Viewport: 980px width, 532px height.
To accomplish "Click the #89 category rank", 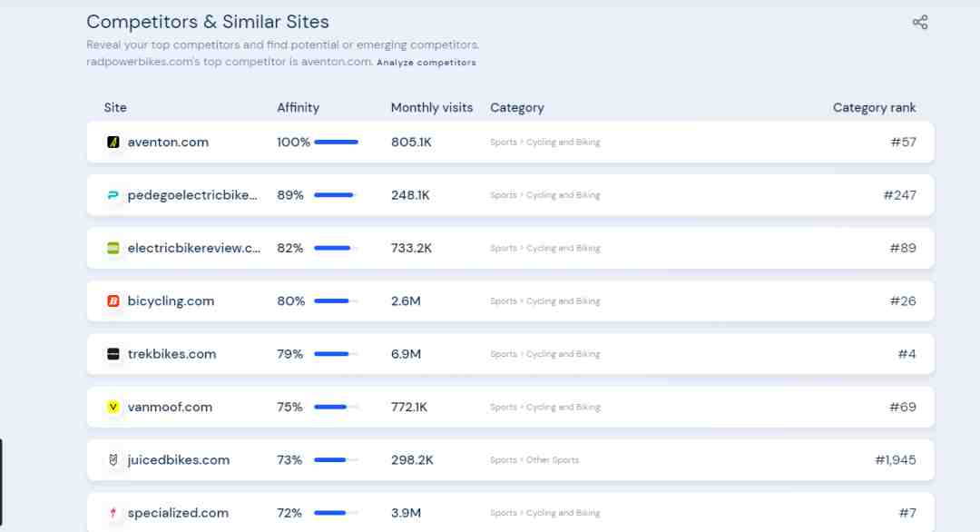I will click(903, 248).
